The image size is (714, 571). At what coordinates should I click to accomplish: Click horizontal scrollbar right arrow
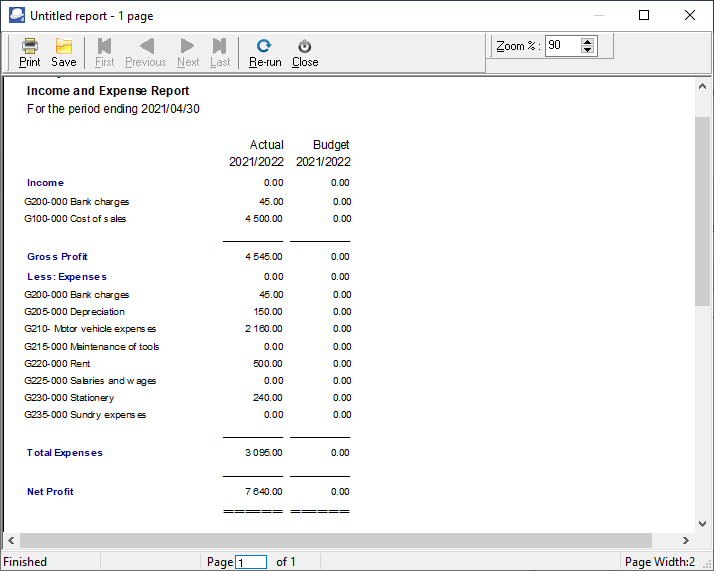pos(685,540)
